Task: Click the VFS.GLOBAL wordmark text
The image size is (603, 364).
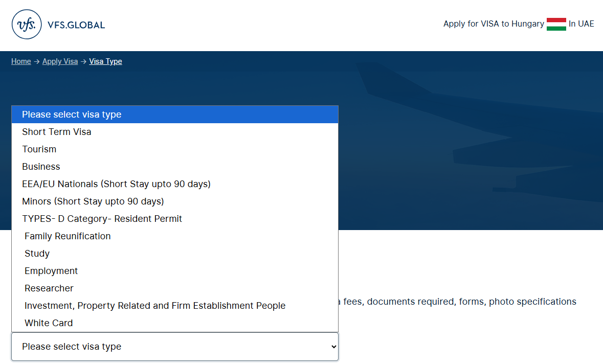Action: (76, 25)
